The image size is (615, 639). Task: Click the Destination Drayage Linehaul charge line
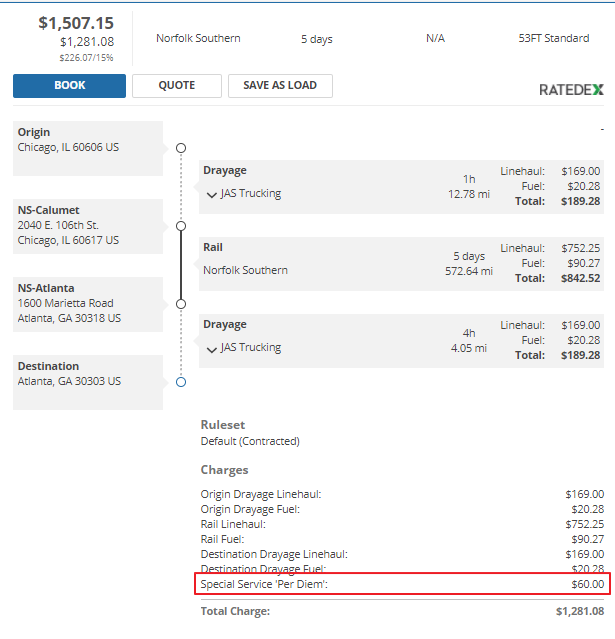click(402, 554)
